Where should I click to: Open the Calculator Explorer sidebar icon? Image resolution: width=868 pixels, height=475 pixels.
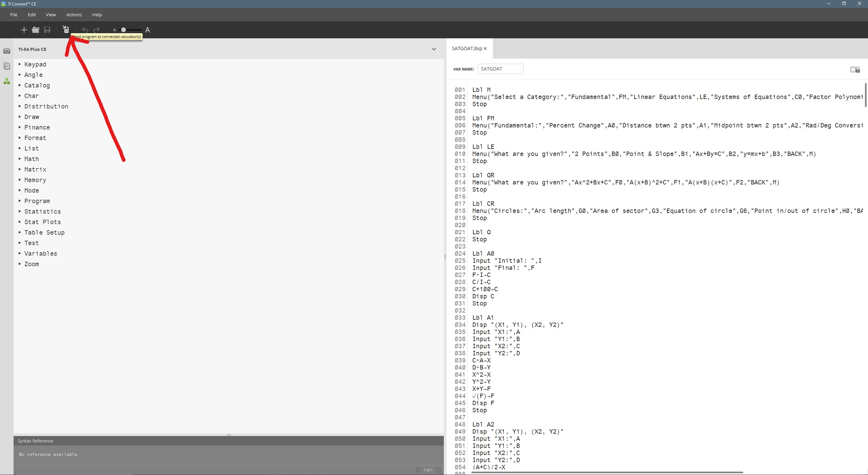point(7,66)
